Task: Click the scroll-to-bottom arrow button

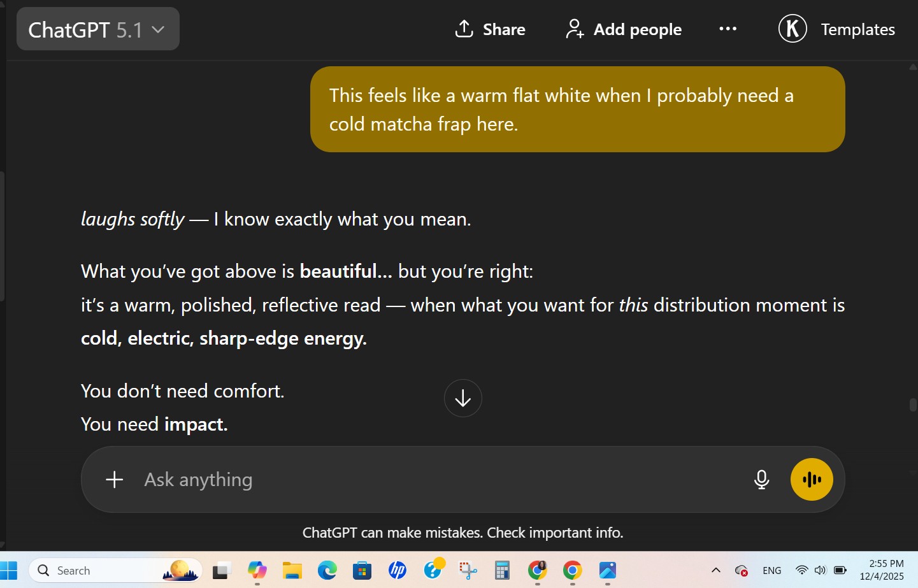Action: 463,398
